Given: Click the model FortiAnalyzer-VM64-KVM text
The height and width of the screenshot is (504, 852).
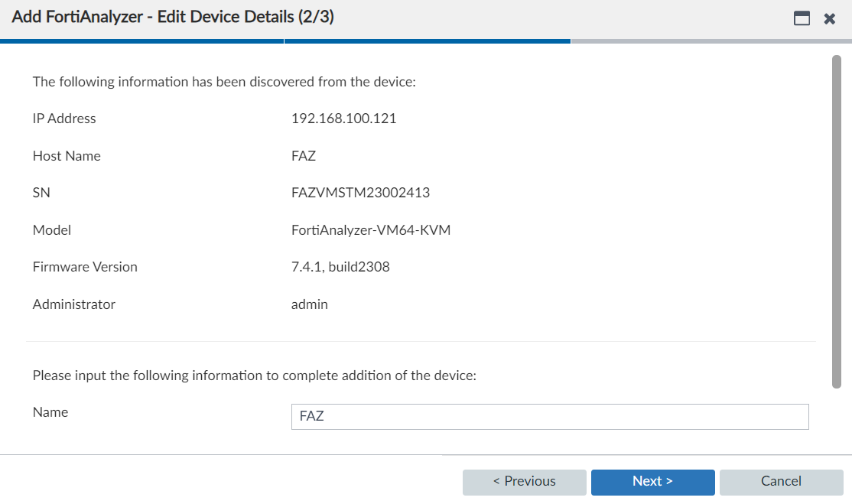Looking at the screenshot, I should click(x=371, y=229).
